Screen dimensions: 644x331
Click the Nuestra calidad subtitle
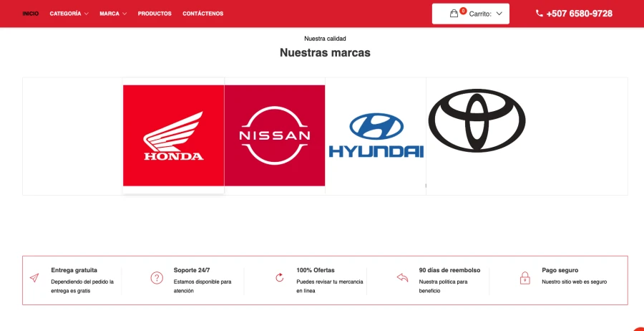[325, 39]
